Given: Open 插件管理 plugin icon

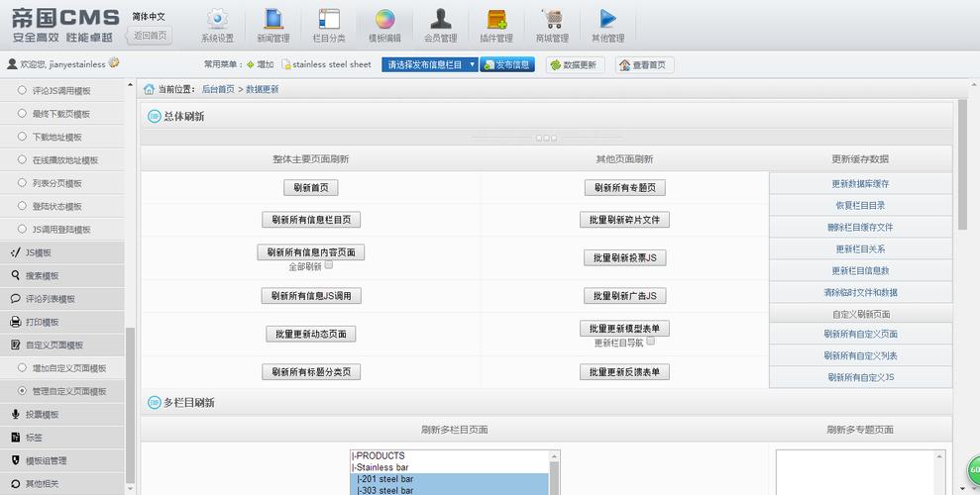Looking at the screenshot, I should pos(495,20).
